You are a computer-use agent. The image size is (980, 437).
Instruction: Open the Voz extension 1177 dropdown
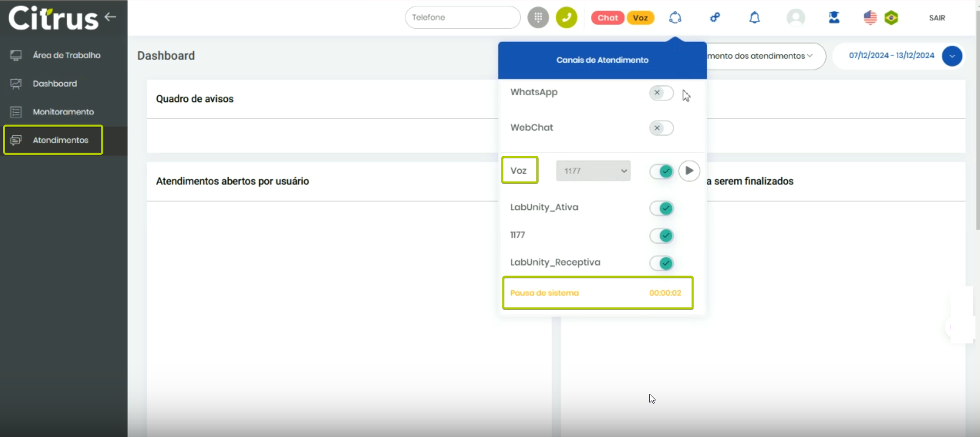coord(593,171)
